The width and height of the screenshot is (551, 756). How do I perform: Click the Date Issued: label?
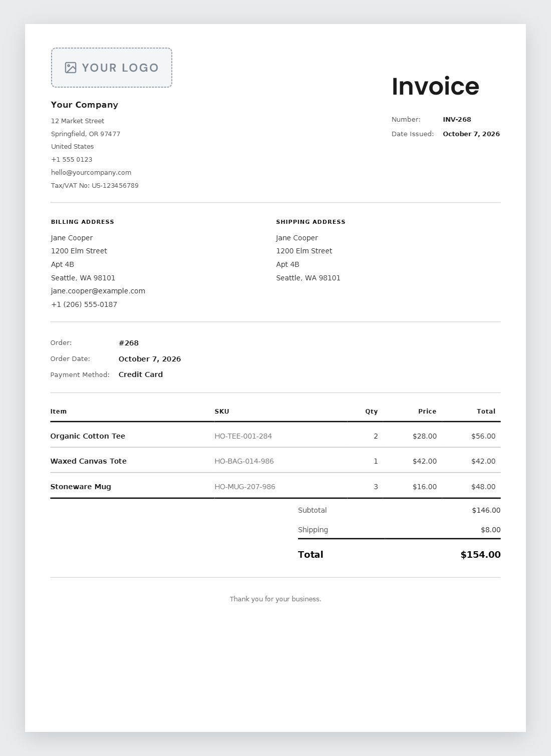[x=413, y=134]
